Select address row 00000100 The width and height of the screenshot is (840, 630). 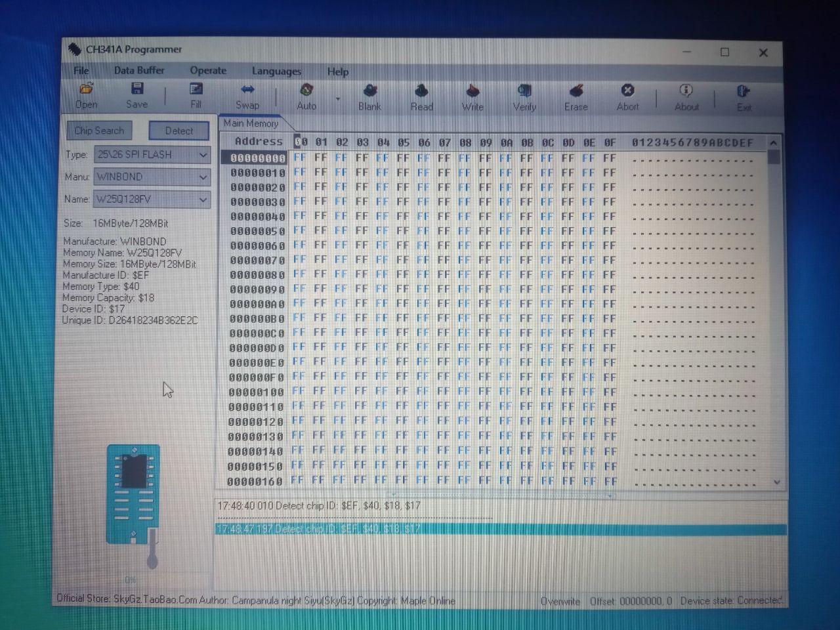click(256, 392)
